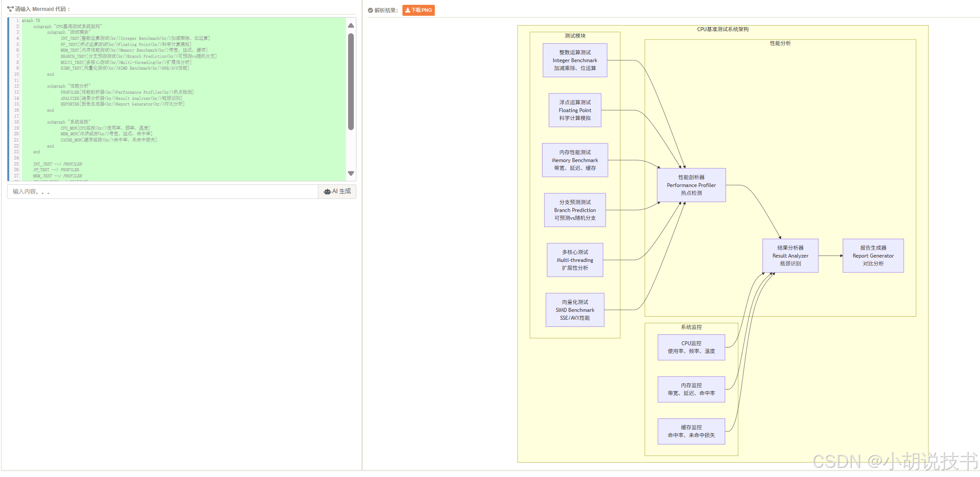Screen dimensions: 980x477
Task: Click the 测试模块 subgraph title
Action: 575,36
